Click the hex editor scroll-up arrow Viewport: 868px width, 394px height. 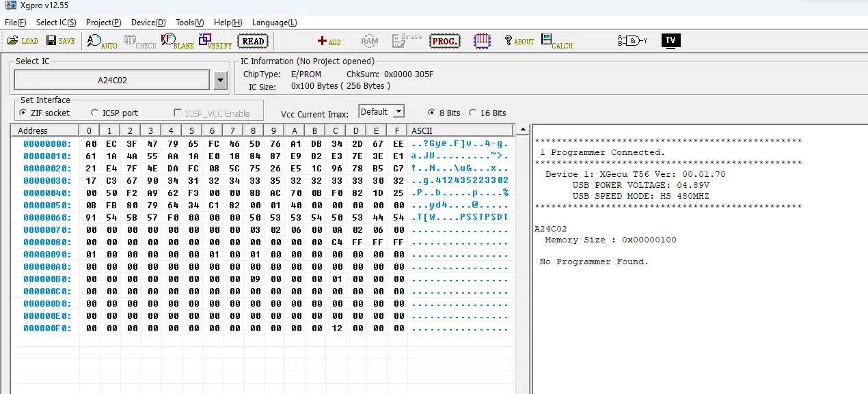tap(523, 130)
